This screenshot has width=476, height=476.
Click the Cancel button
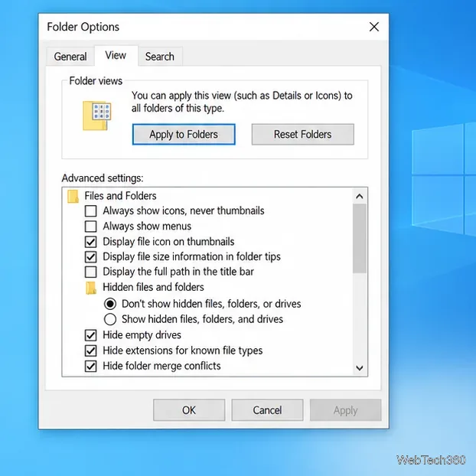pyautogui.click(x=267, y=410)
